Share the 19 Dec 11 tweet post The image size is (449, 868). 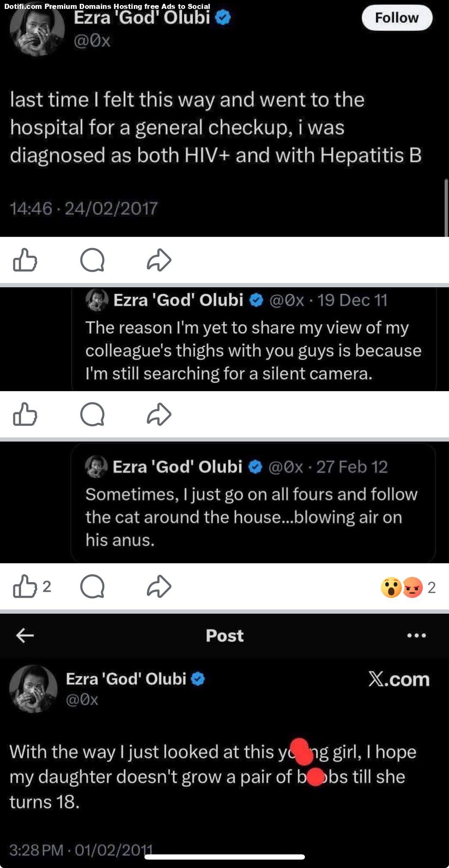coord(159,414)
